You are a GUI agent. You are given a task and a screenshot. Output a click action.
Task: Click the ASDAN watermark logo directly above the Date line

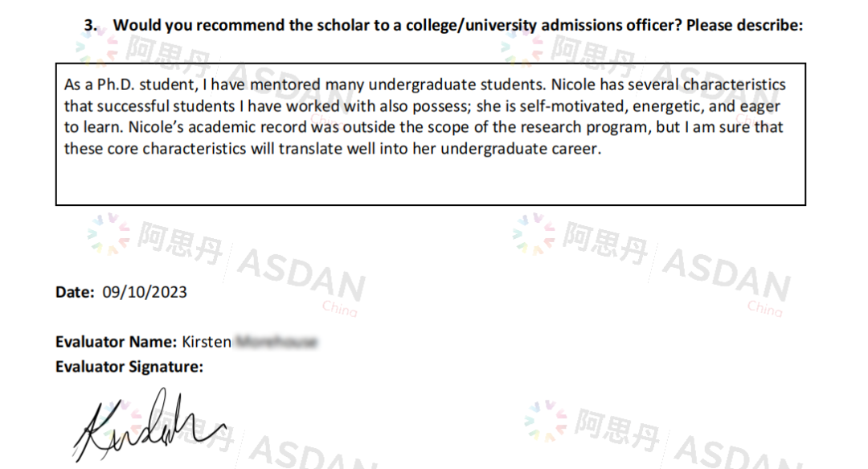(108, 234)
